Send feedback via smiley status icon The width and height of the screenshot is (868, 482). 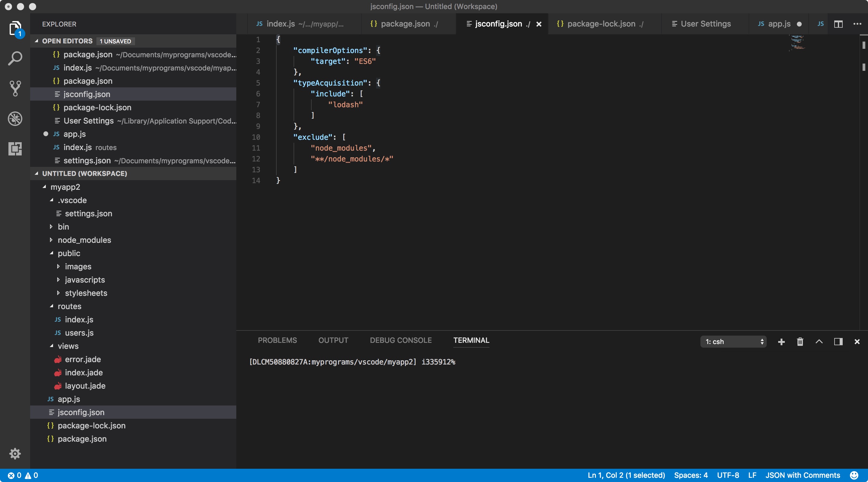[x=854, y=475]
